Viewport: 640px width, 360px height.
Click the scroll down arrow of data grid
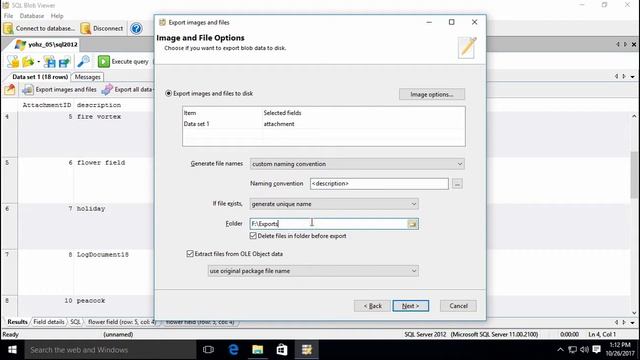pos(634,313)
